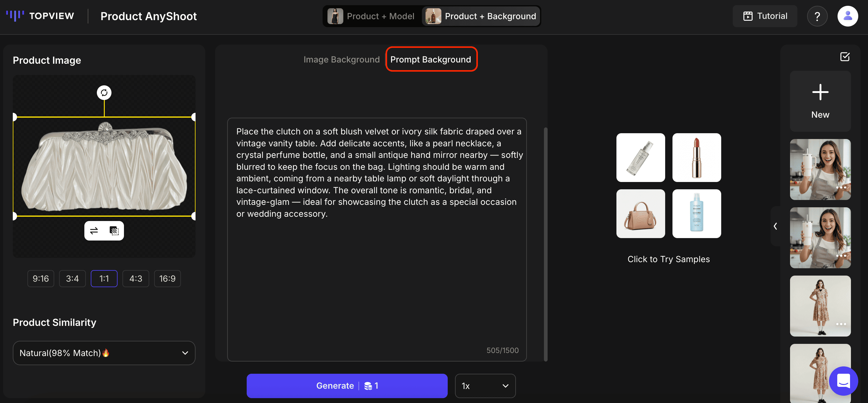This screenshot has height=403, width=868.
Task: Switch to Product + Model mode
Action: pos(371,16)
